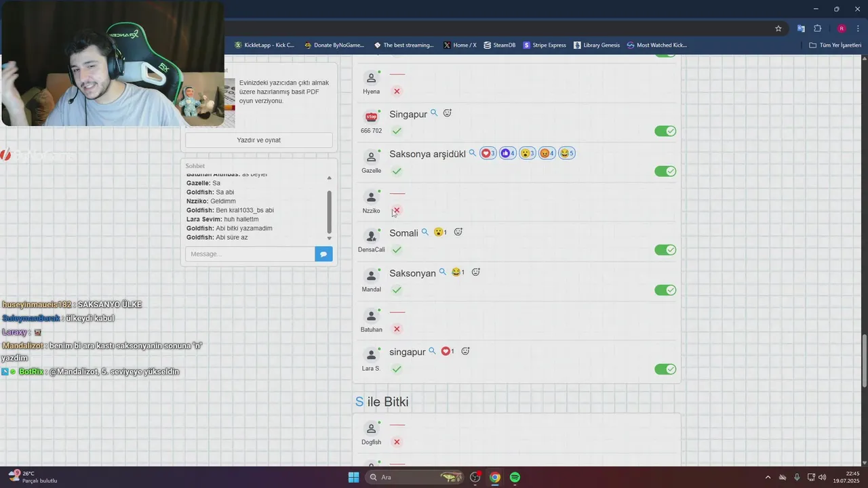Image resolution: width=868 pixels, height=488 pixels.
Task: Toggle approval for 666 702's Singapur
Action: coord(665,131)
